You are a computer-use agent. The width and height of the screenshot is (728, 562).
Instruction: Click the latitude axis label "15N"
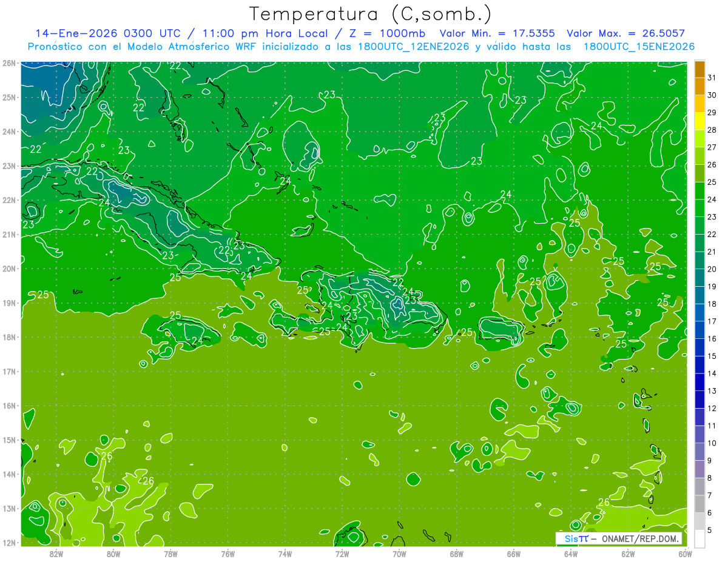coord(8,440)
